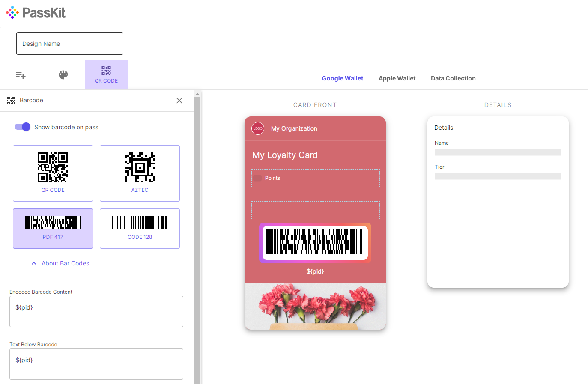Viewport: 588px width, 384px height.
Task: Switch to the Data Collection tab
Action: pyautogui.click(x=453, y=78)
